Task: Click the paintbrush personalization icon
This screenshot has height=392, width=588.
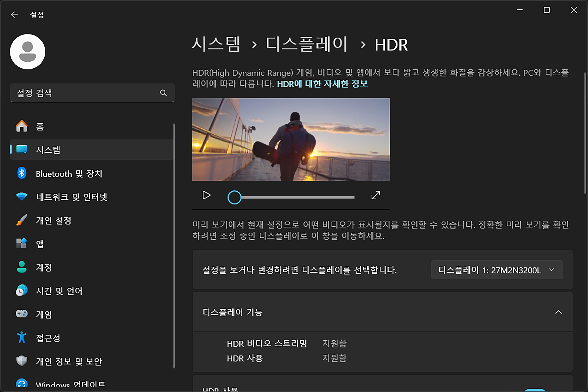Action: [x=22, y=220]
